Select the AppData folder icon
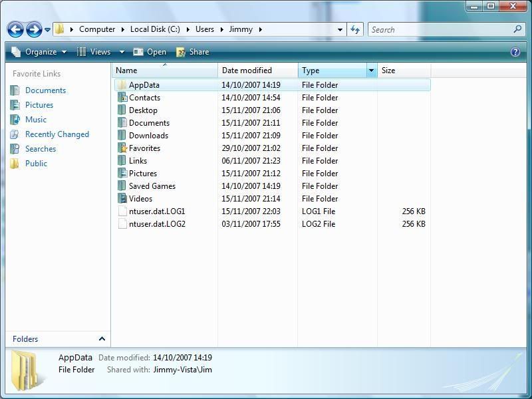 [x=122, y=85]
